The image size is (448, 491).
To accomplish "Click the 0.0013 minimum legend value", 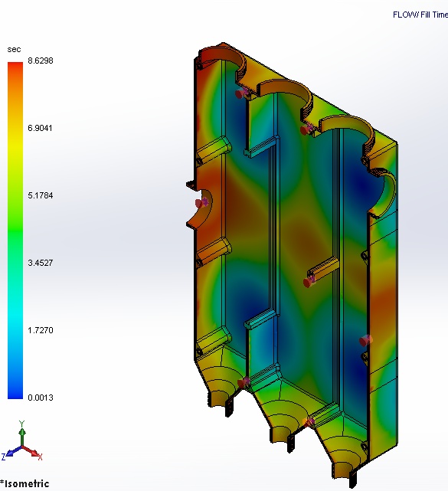I will [41, 398].
